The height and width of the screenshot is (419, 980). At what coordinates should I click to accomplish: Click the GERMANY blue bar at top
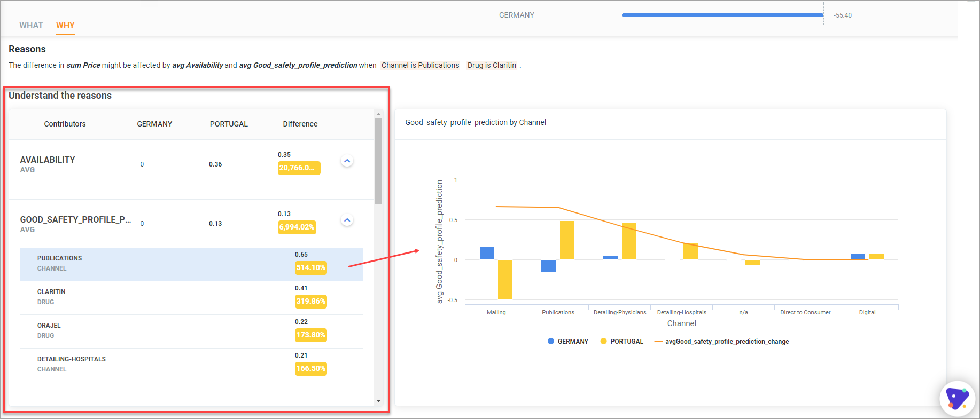pyautogui.click(x=722, y=15)
